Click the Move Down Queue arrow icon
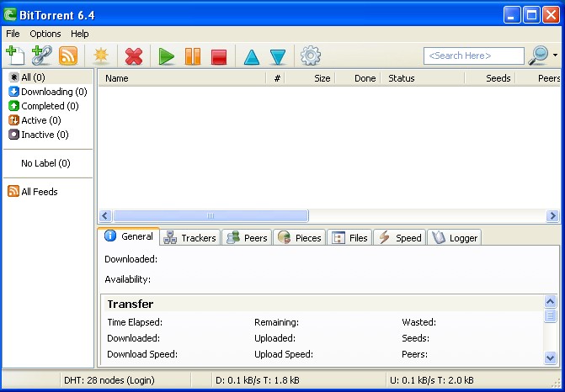The width and height of the screenshot is (565, 392). pos(278,57)
